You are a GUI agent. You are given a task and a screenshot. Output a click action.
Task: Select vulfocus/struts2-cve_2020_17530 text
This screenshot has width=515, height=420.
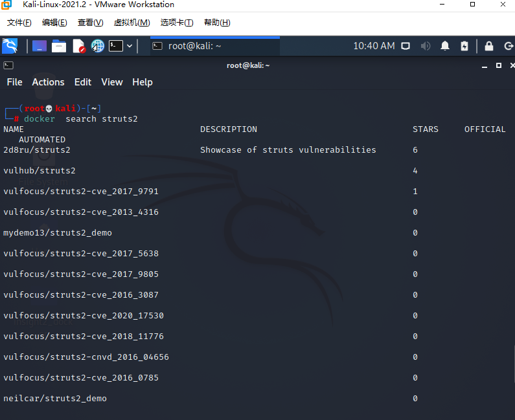coord(84,315)
